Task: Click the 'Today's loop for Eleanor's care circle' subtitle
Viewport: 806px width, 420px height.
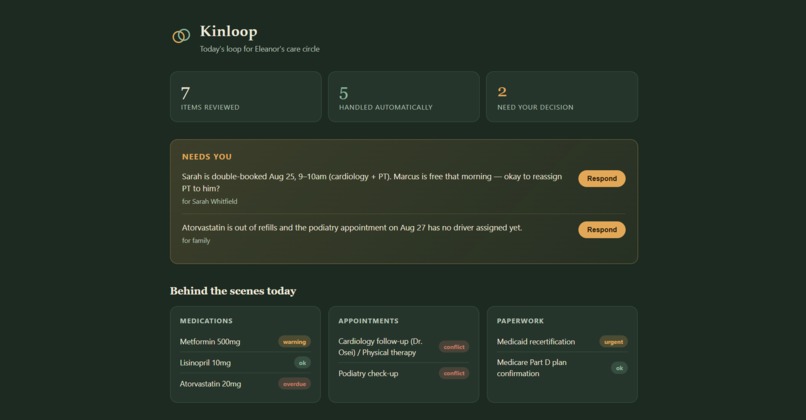Action: pos(260,49)
